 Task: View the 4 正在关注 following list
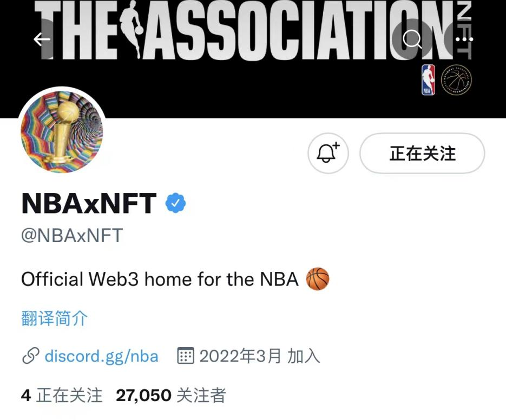[62, 396]
